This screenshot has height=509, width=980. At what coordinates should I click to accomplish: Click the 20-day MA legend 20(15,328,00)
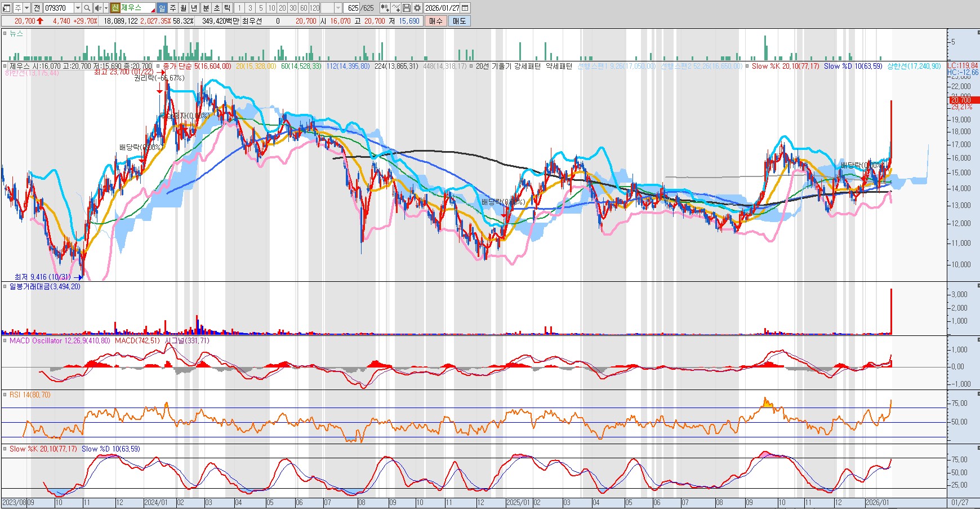coord(256,66)
